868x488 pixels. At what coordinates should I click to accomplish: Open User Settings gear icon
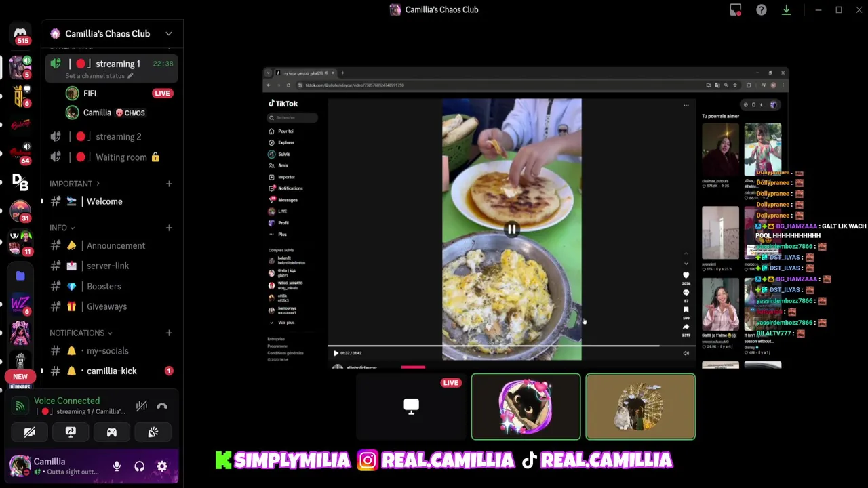pyautogui.click(x=162, y=466)
